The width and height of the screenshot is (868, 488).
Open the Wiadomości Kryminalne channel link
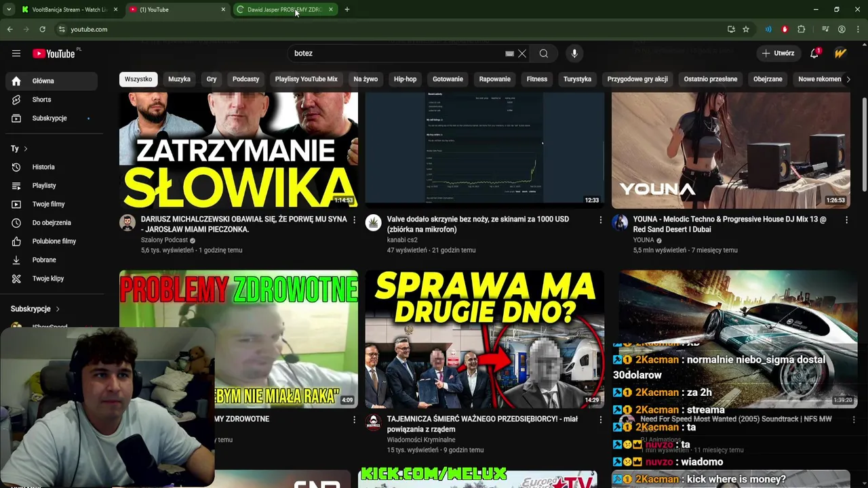pyautogui.click(x=421, y=440)
